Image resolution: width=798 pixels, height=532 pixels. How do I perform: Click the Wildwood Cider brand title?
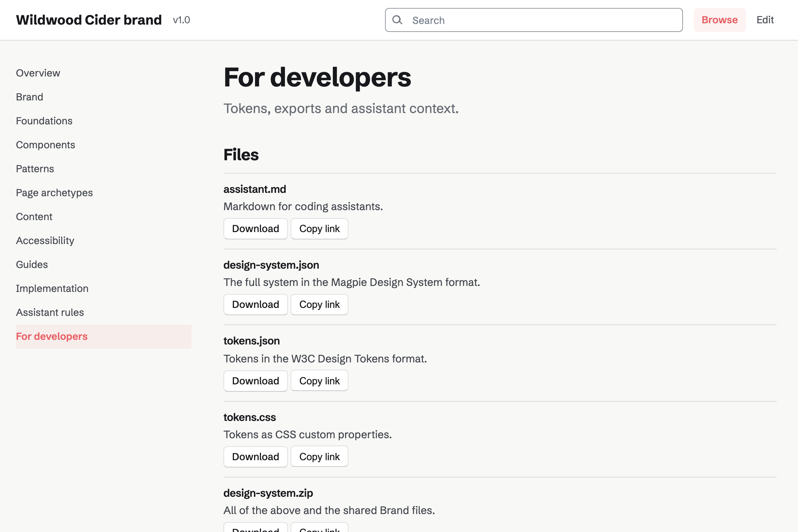click(89, 20)
